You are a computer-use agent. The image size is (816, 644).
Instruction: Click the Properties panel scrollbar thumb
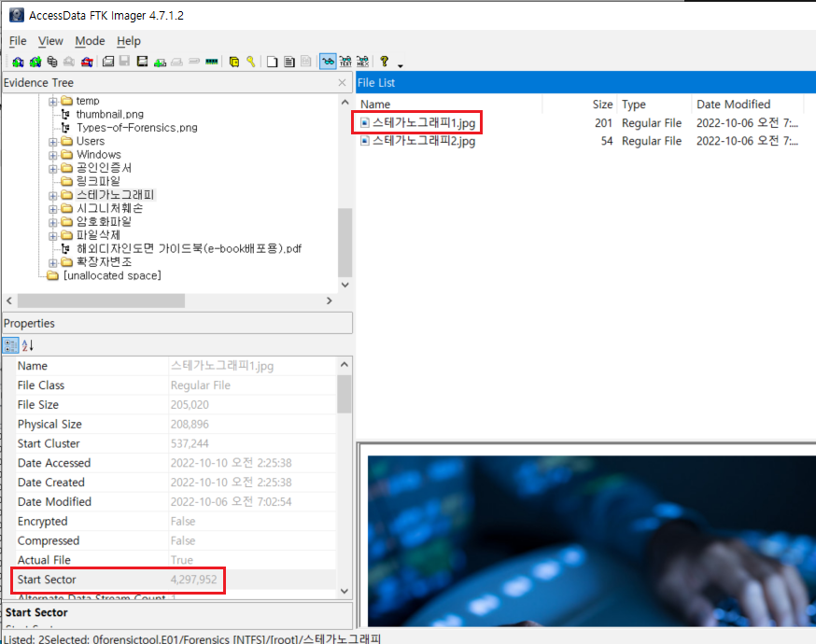click(x=344, y=394)
